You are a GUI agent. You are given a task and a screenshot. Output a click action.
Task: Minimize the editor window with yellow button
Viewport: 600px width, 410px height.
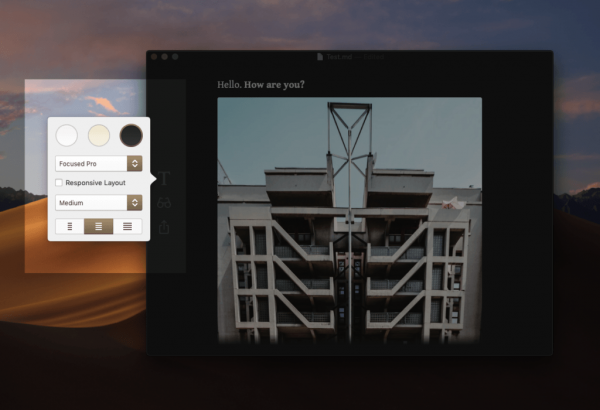165,57
